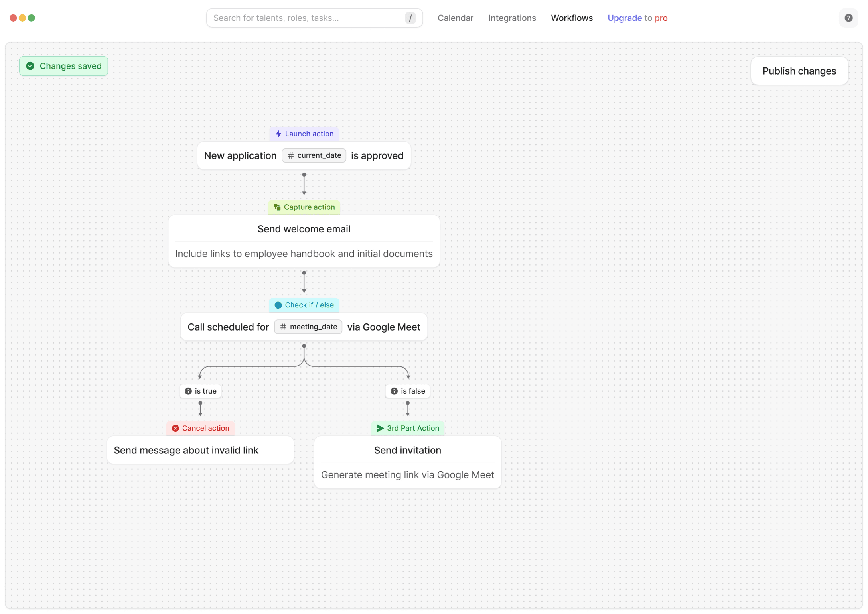Screen dimensions: 868x614
Task: Click the Cancel action red X icon
Action: (175, 429)
